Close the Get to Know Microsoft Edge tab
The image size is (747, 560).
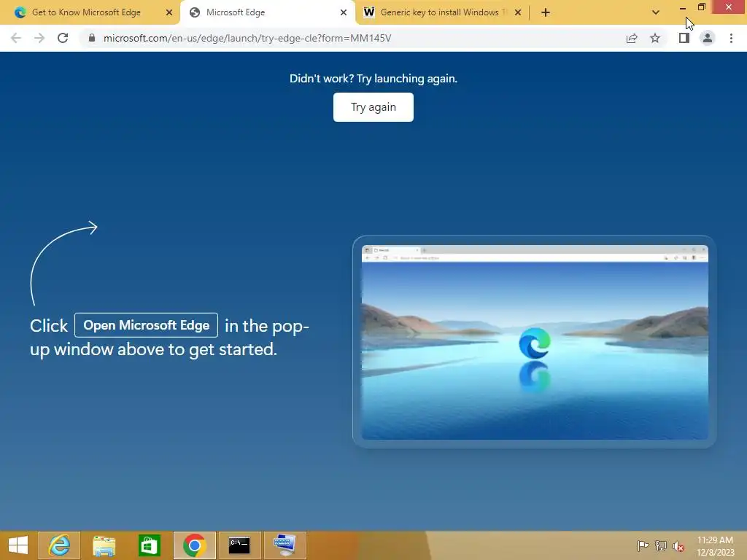click(x=169, y=12)
